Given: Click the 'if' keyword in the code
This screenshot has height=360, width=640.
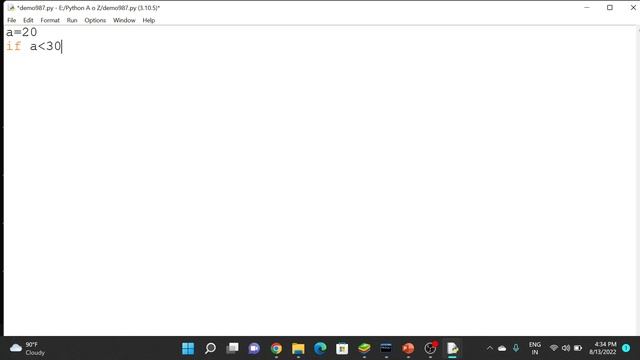Looking at the screenshot, I should pyautogui.click(x=13, y=46).
